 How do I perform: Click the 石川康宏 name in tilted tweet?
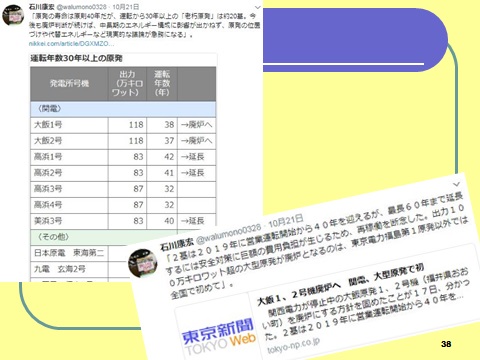pyautogui.click(x=177, y=244)
